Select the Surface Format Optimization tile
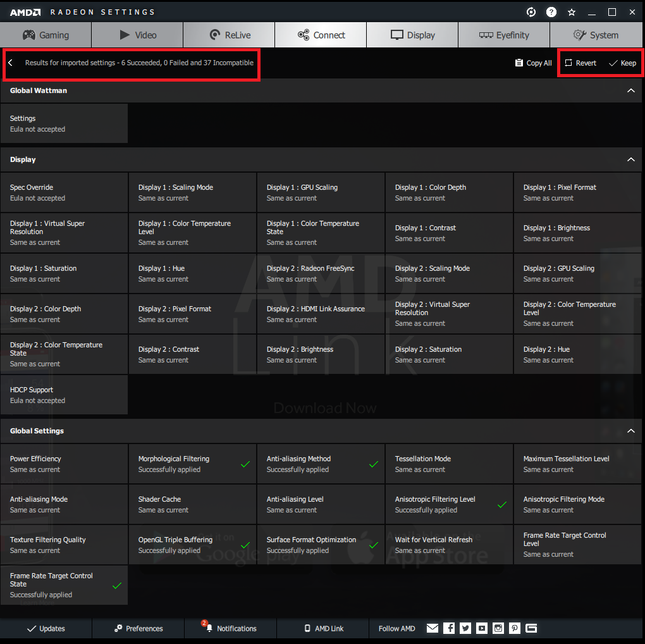This screenshot has width=645, height=644. [321, 545]
